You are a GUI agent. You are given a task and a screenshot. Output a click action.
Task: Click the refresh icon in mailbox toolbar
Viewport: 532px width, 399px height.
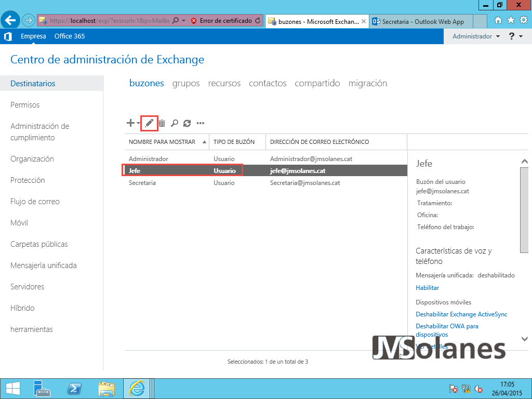187,123
